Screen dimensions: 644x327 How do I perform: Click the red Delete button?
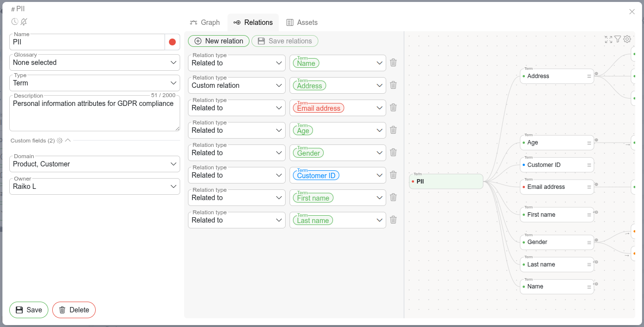[x=74, y=310]
